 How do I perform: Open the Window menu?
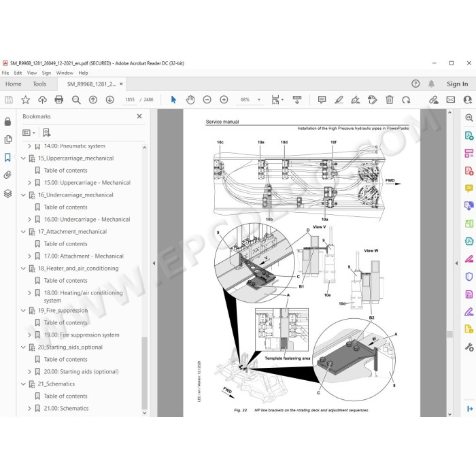point(65,73)
